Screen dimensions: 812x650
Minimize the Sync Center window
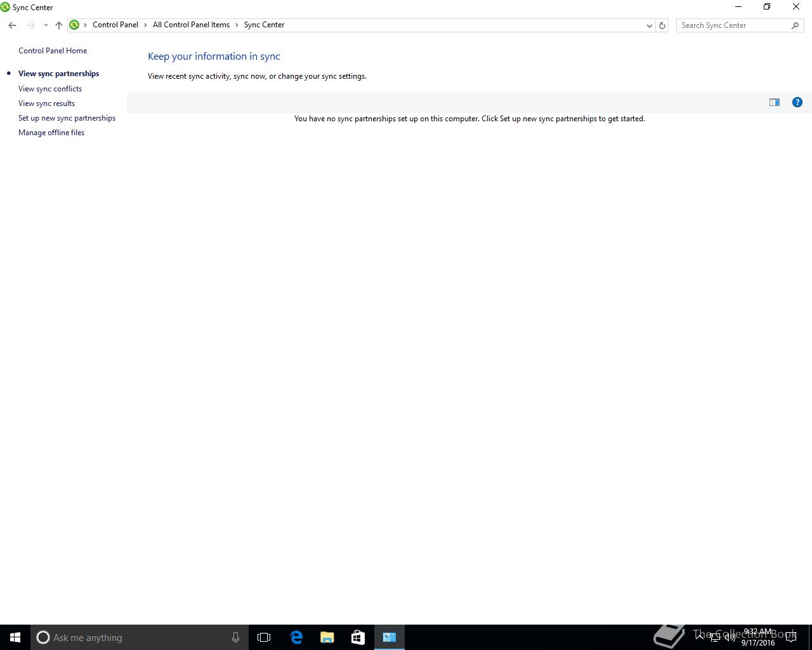(x=738, y=7)
